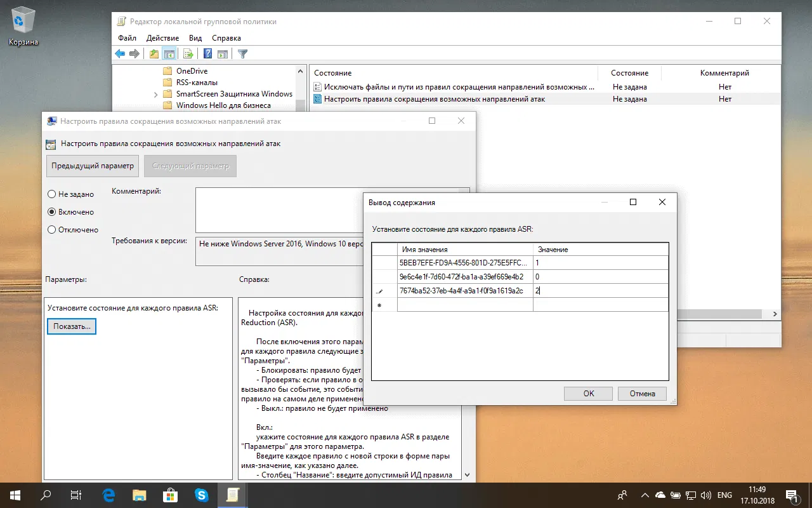The width and height of the screenshot is (812, 508).
Task: Open the Filter toolbar icon
Action: (x=242, y=53)
